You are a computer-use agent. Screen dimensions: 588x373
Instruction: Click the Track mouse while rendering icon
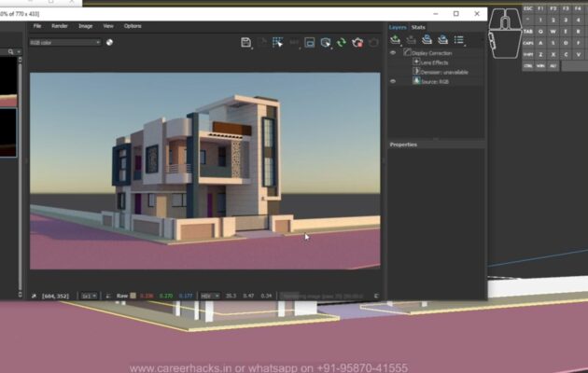pyautogui.click(x=277, y=42)
